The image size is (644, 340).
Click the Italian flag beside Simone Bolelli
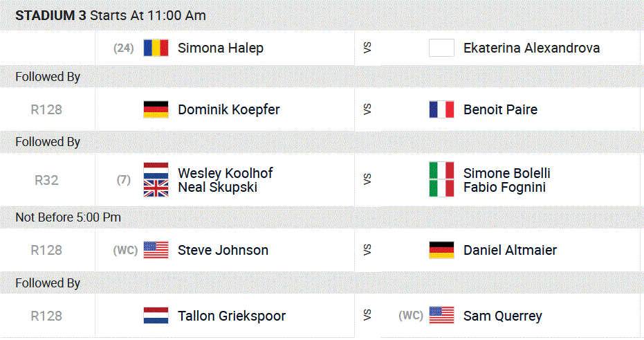(441, 171)
